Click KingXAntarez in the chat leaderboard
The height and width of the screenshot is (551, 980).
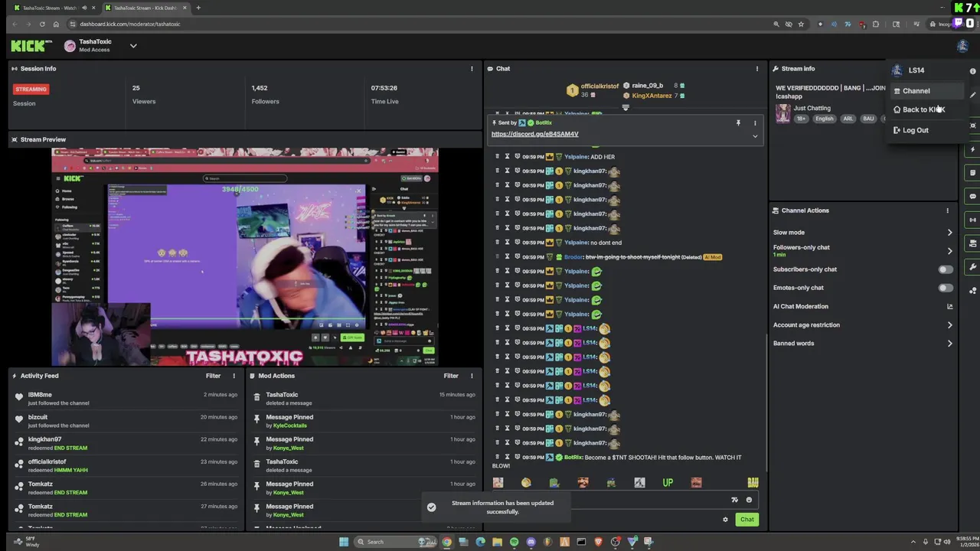652,96
